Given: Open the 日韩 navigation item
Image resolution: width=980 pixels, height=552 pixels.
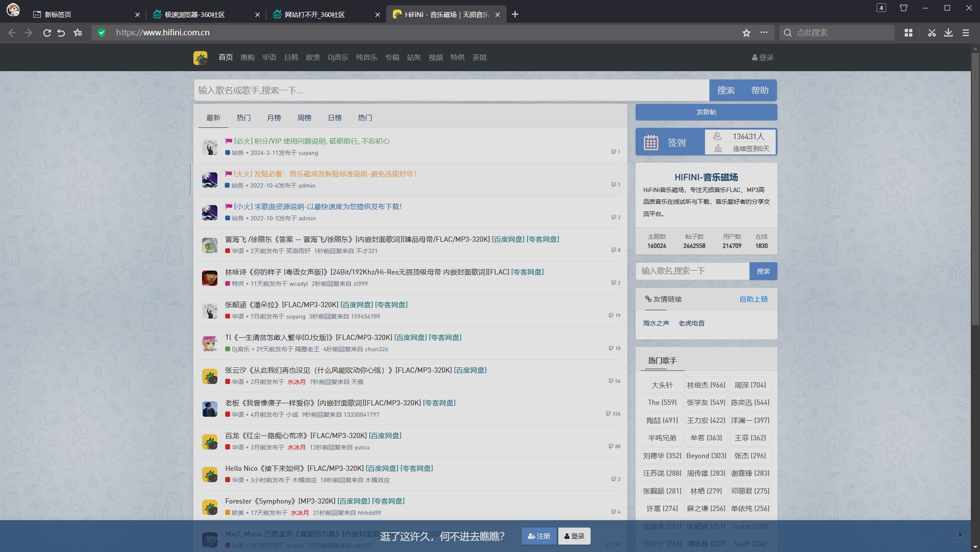Looking at the screenshot, I should click(x=291, y=58).
